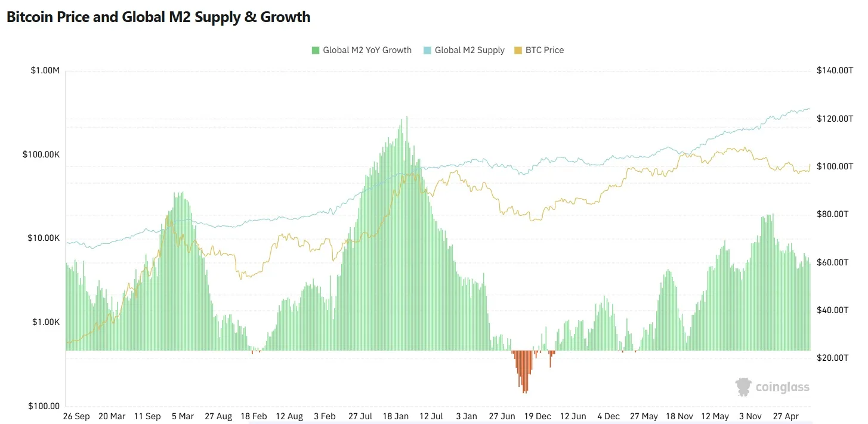Select the 5 Mar x-axis date label
Image resolution: width=868 pixels, height=424 pixels.
click(184, 416)
